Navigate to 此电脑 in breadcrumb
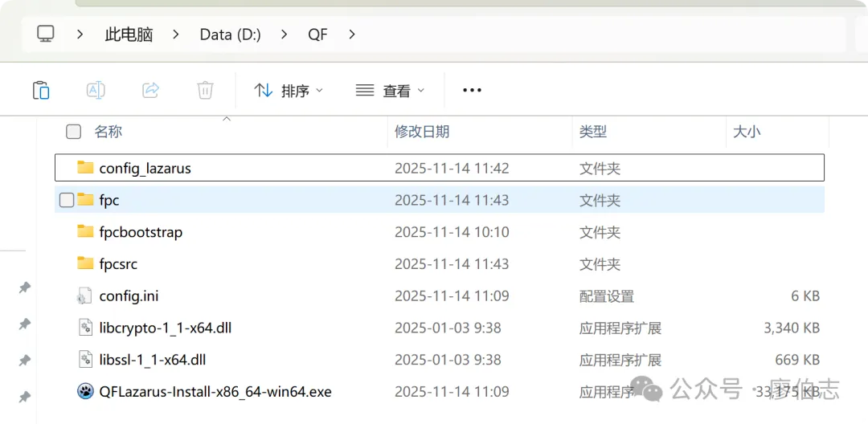The height and width of the screenshot is (424, 868). (x=129, y=35)
